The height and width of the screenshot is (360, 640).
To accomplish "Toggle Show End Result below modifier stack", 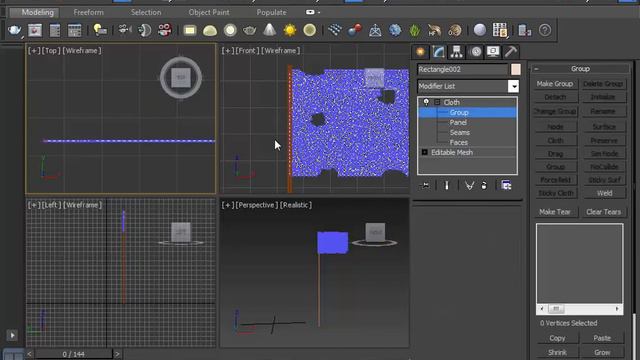I will click(x=447, y=186).
